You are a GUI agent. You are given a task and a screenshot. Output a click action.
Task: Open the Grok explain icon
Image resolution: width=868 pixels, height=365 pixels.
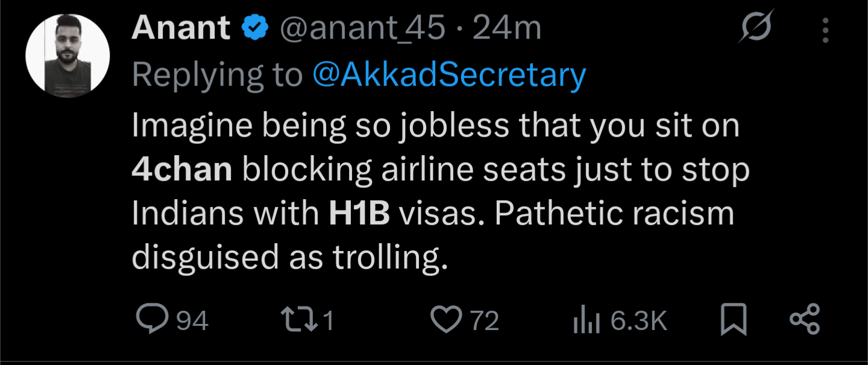[x=756, y=28]
